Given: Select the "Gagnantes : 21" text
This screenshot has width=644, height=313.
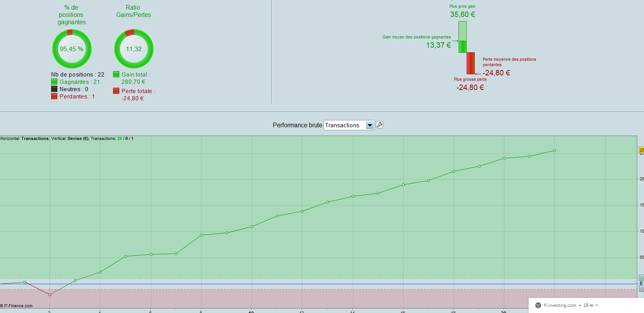Looking at the screenshot, I should pos(80,82).
